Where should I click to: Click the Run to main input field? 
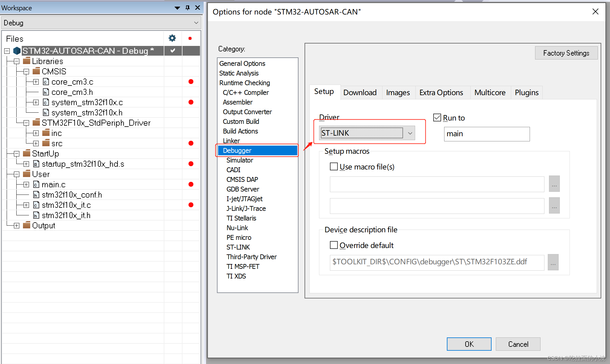[486, 134]
